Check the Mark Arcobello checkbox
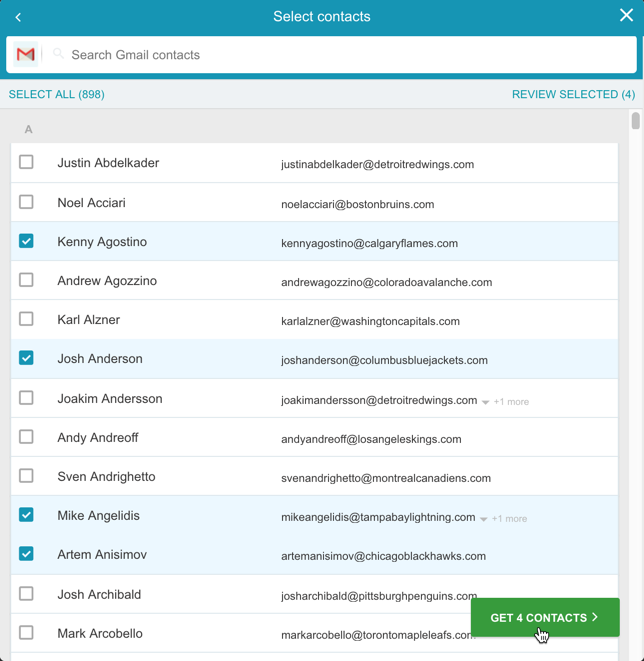The width and height of the screenshot is (644, 661). click(26, 633)
